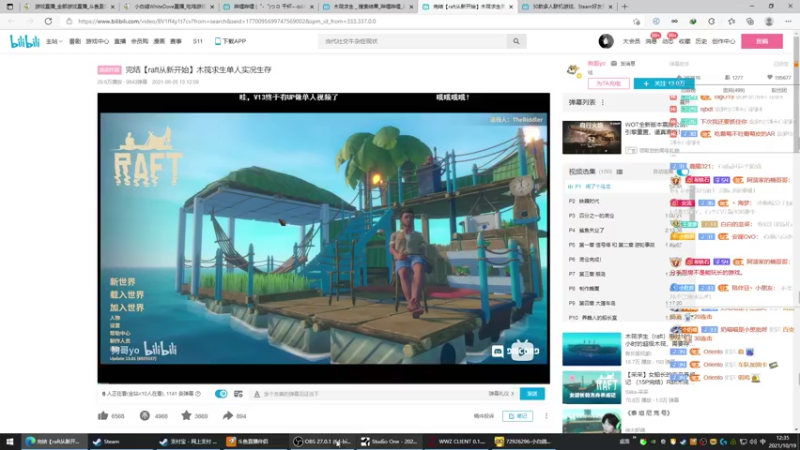Open browser profile icon in the toolbar
800x450 pixels.
[x=769, y=21]
